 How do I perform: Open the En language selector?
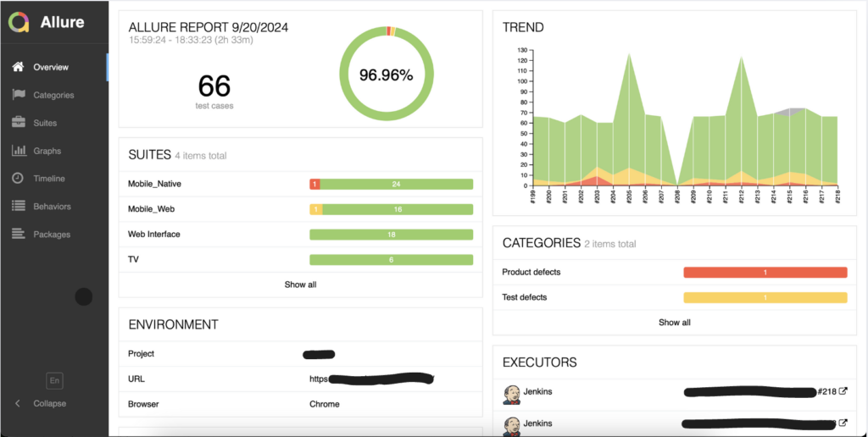click(x=54, y=381)
